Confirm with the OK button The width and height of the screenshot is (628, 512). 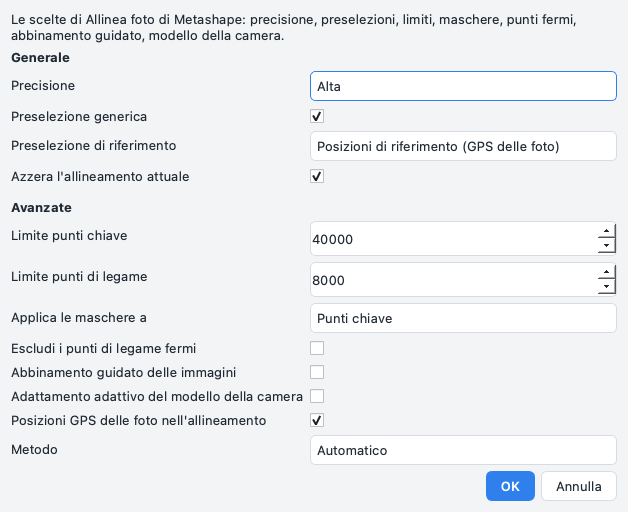pos(510,486)
